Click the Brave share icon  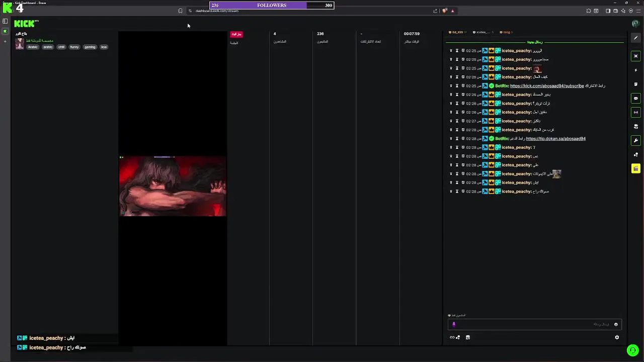(435, 11)
